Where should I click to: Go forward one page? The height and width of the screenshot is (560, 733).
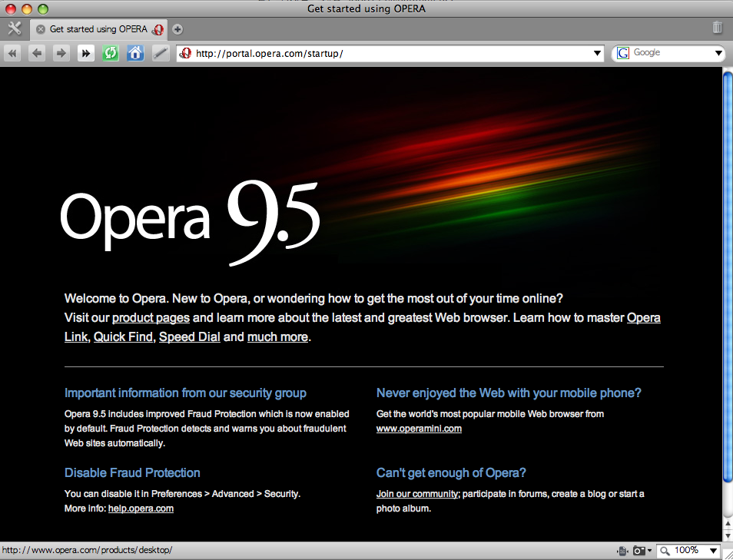pyautogui.click(x=61, y=53)
